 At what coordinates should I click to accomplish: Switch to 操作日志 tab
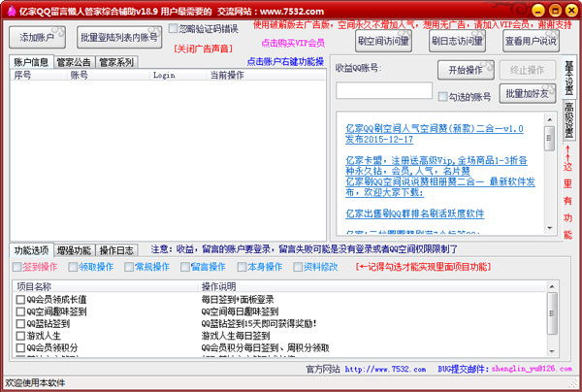tap(116, 250)
